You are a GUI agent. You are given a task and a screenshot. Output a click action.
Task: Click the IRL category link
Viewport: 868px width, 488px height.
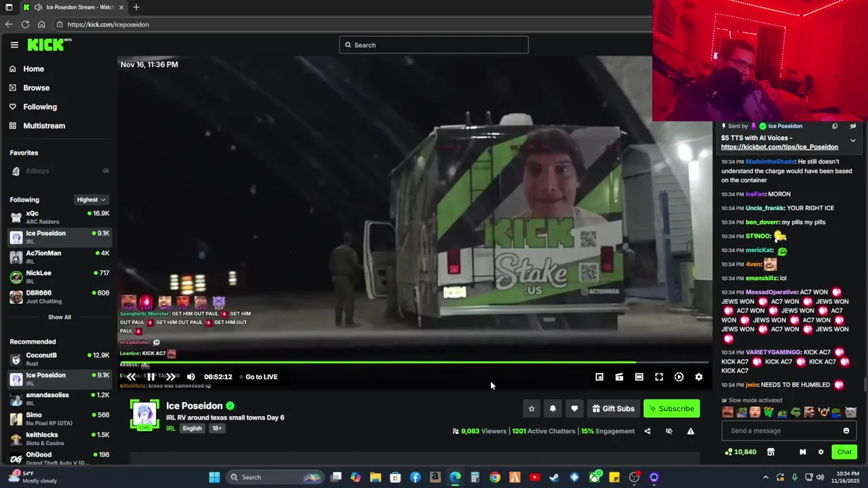click(171, 428)
